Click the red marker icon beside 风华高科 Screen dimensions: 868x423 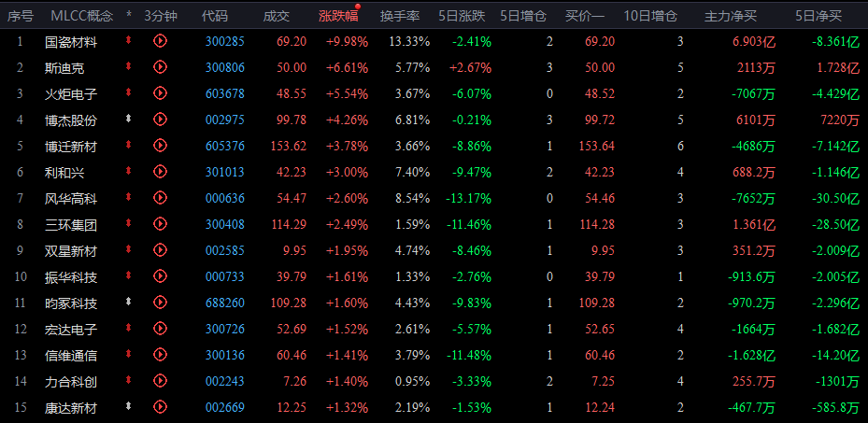[x=129, y=196]
